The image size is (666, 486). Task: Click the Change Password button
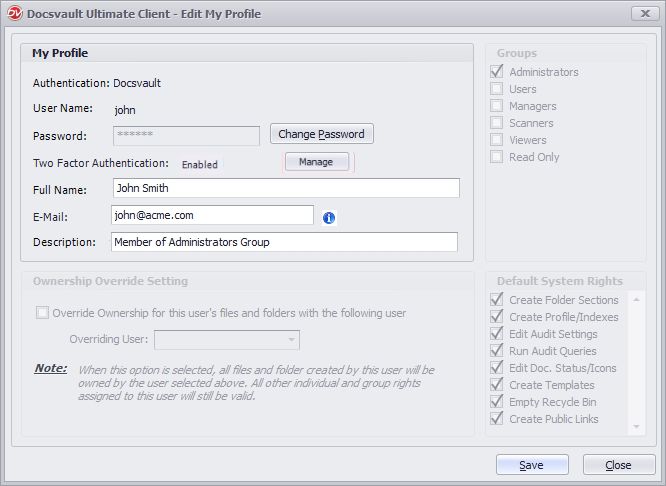321,134
